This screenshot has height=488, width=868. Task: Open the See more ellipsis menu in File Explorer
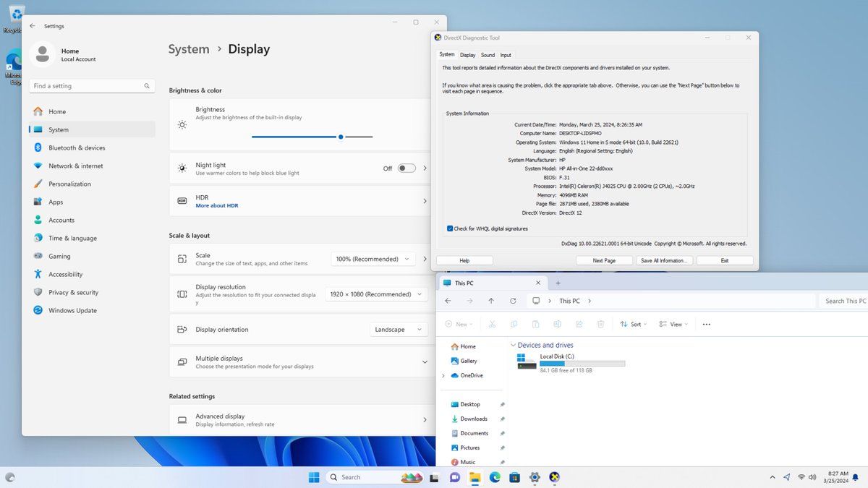(707, 324)
